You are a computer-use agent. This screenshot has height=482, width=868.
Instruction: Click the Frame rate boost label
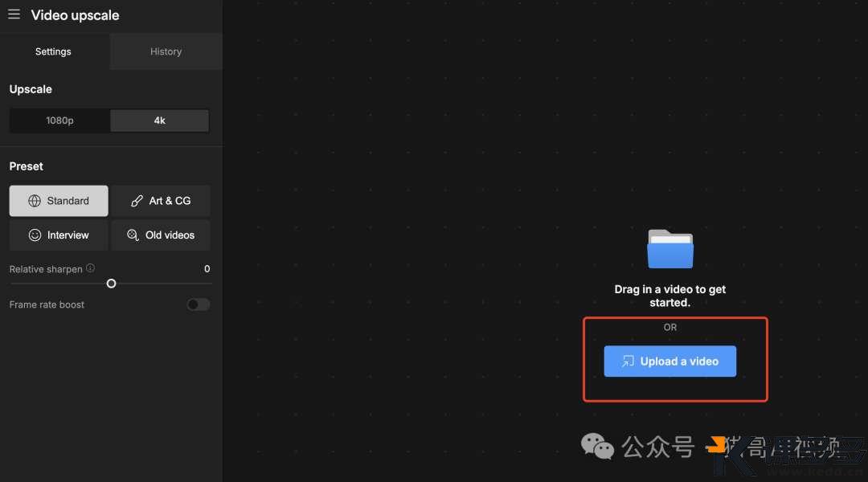[x=47, y=304]
